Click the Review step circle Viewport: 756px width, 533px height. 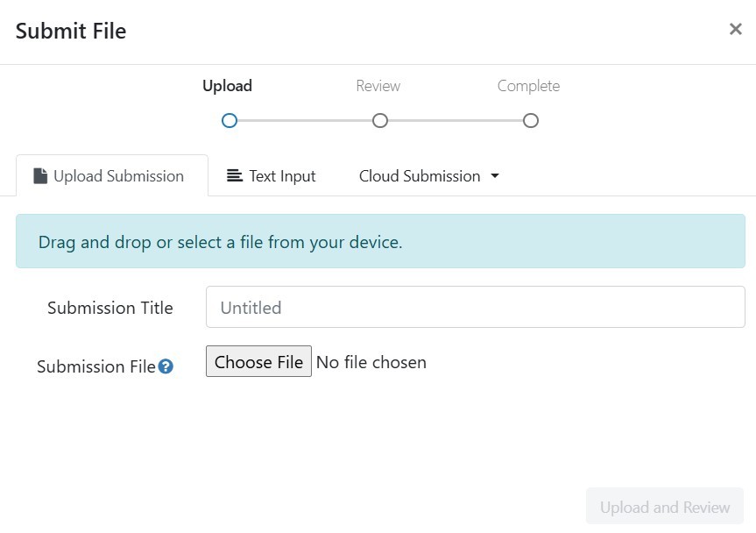coord(380,121)
